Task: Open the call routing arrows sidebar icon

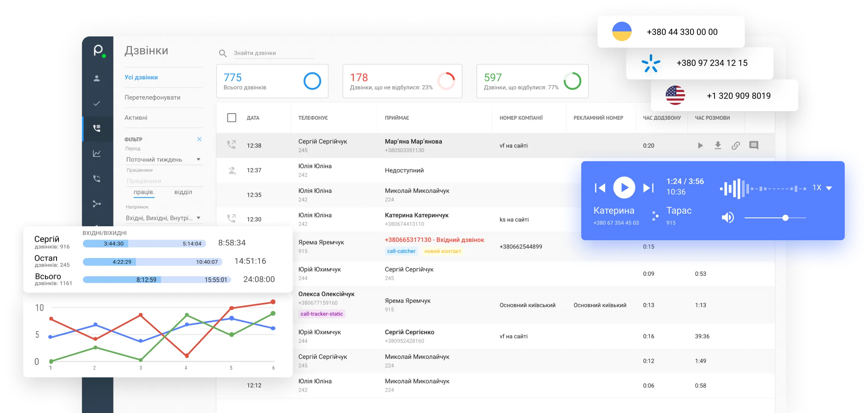Action: (x=97, y=204)
